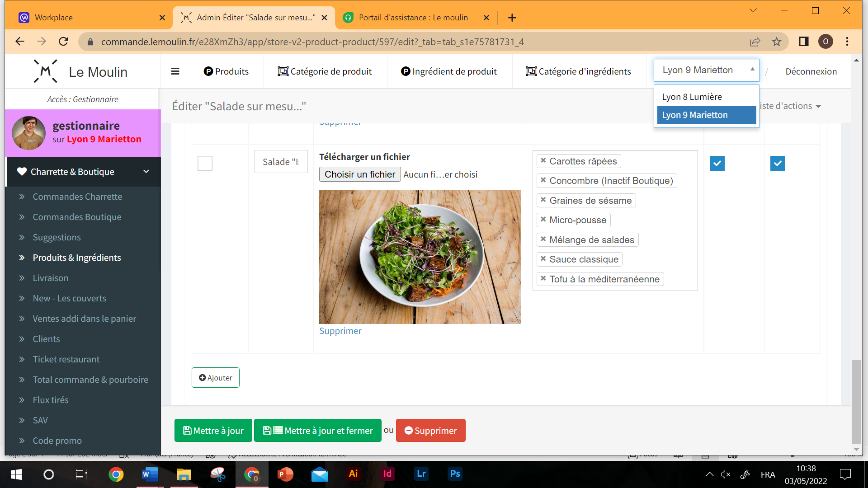Viewport: 868px width, 488px height.
Task: Remove the Micro-pousse tag with its x
Action: click(x=543, y=220)
